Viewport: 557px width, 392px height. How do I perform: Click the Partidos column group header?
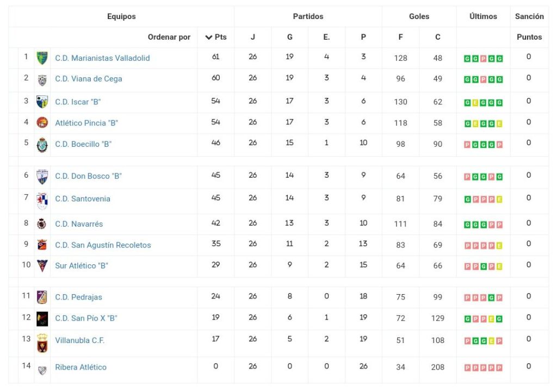click(308, 16)
